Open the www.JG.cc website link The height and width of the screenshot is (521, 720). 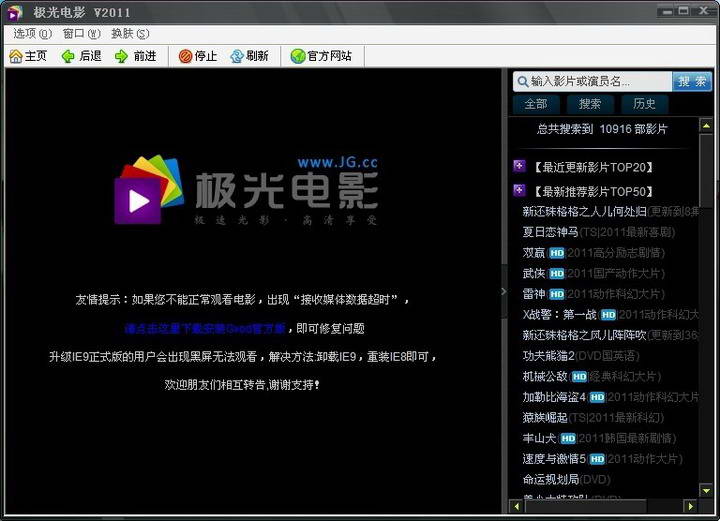(x=338, y=162)
